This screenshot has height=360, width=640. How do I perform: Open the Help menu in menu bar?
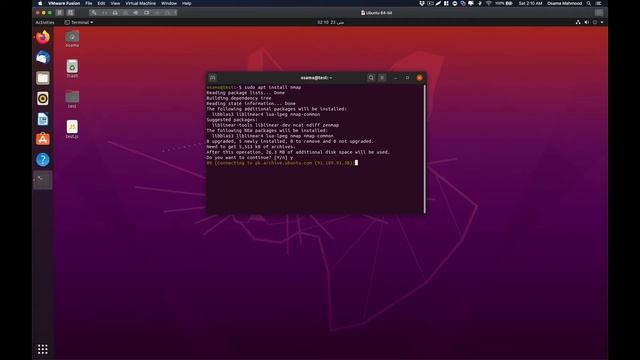(187, 3)
